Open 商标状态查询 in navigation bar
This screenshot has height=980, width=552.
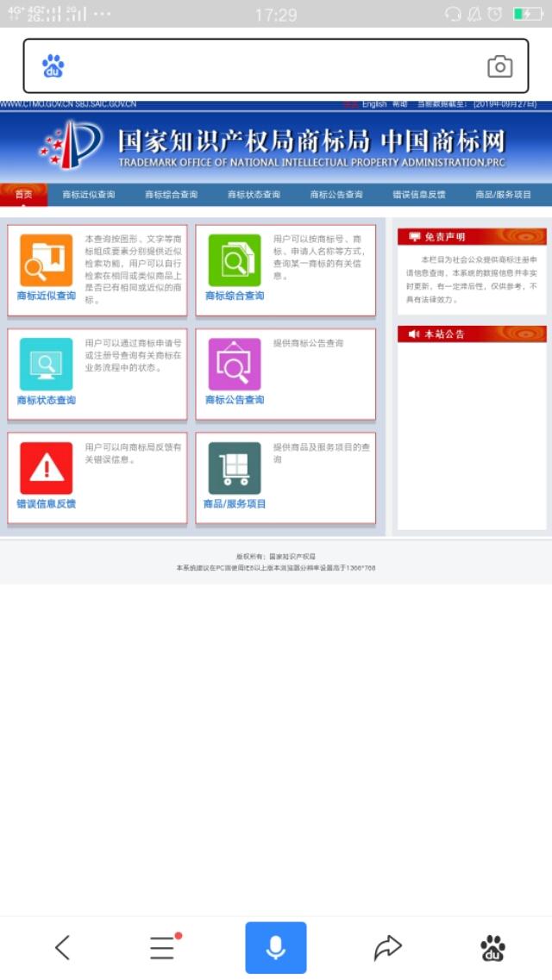pos(254,195)
